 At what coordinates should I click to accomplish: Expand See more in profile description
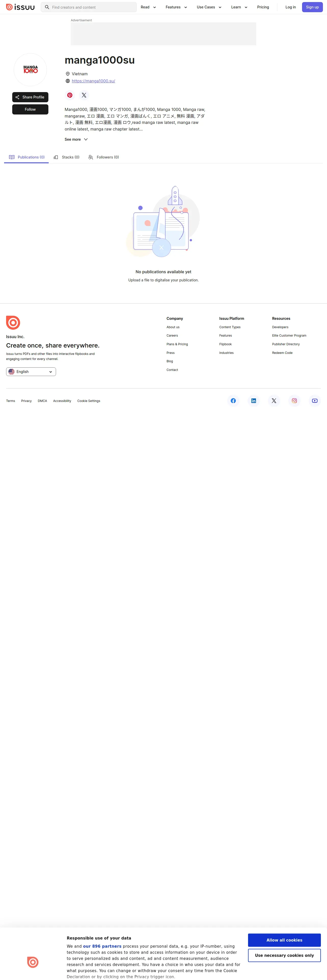click(76, 140)
